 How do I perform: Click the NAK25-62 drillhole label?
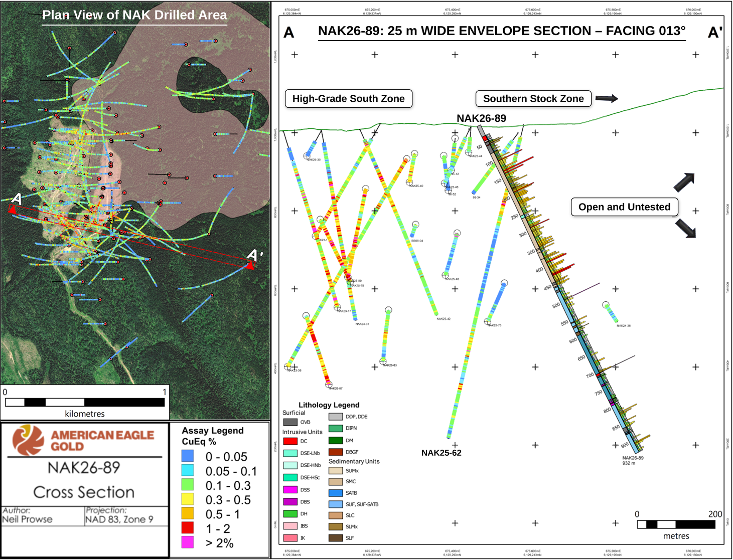pos(442,453)
